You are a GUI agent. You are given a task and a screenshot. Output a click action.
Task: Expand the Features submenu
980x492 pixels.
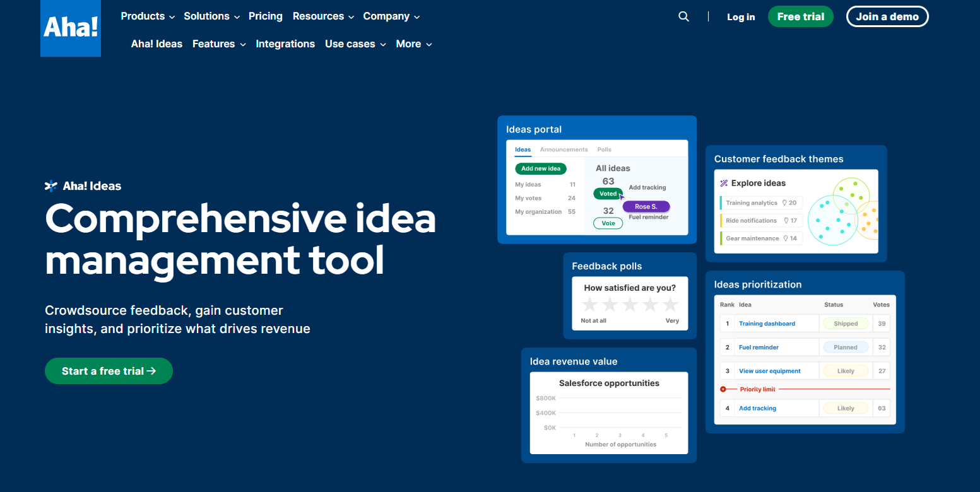point(219,44)
